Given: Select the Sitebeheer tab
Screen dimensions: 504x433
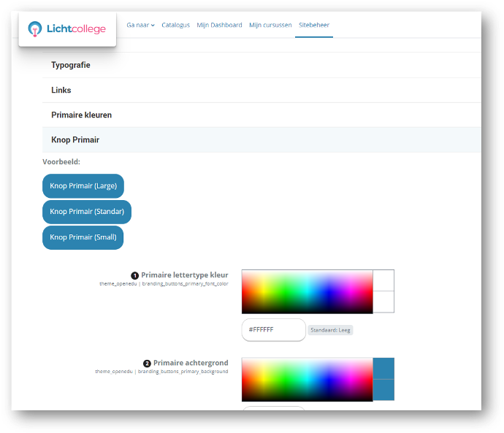Looking at the screenshot, I should (x=314, y=25).
